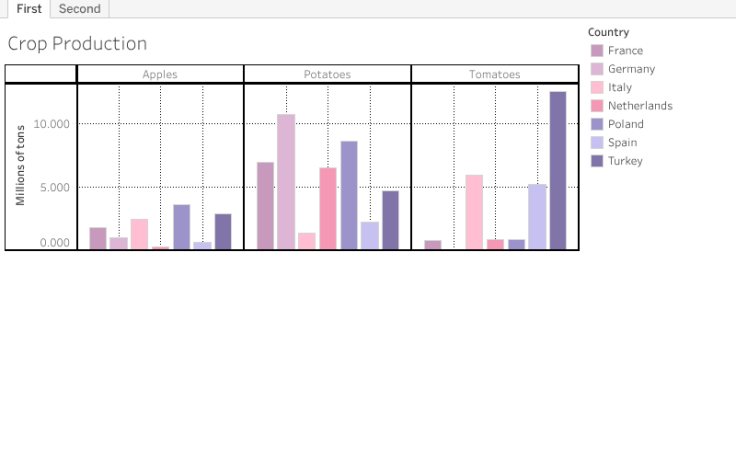
Task: Select the Netherlands bar in Potatoes
Action: [328, 208]
